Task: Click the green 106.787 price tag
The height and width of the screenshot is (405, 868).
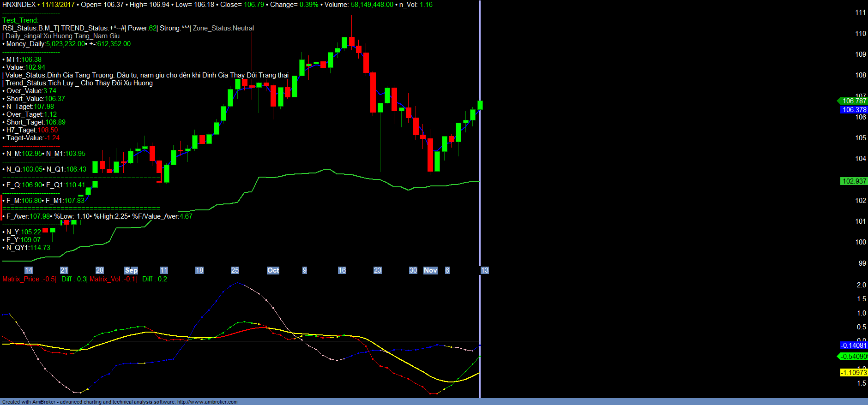Action: click(x=854, y=101)
